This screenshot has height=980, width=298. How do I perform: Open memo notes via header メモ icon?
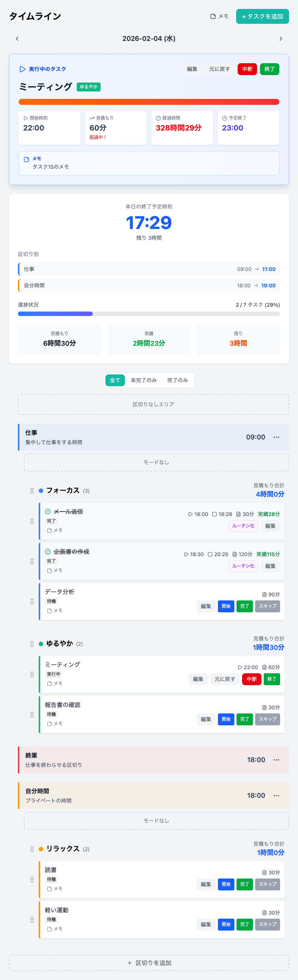(x=217, y=16)
